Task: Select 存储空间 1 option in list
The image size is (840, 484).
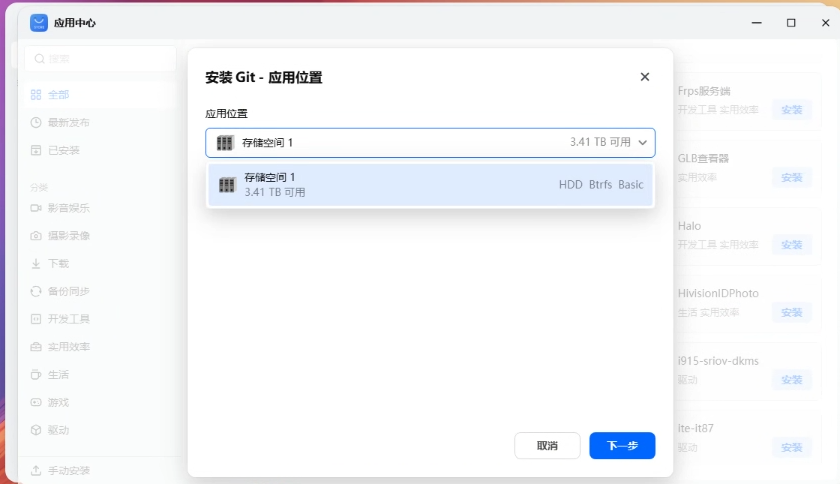Action: (x=430, y=184)
